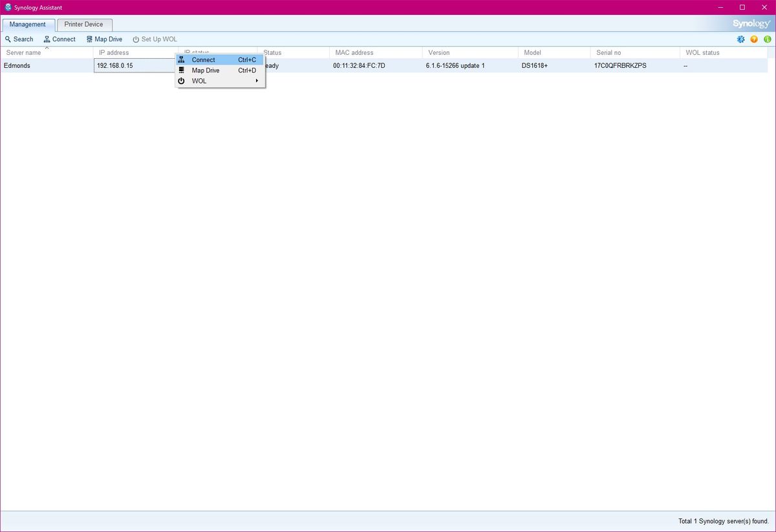This screenshot has width=776, height=532.
Task: Sort the list by IP address column
Action: click(114, 52)
